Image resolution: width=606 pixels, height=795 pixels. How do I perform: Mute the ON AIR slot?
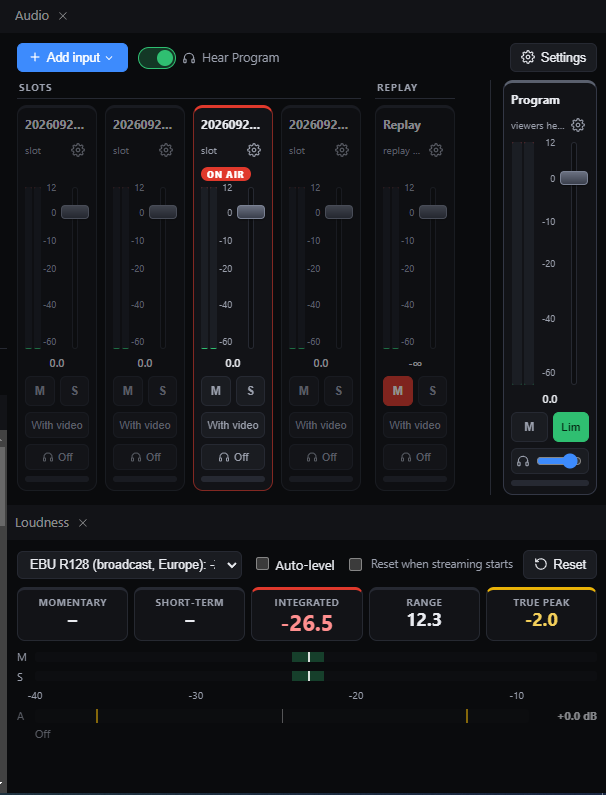(216, 391)
